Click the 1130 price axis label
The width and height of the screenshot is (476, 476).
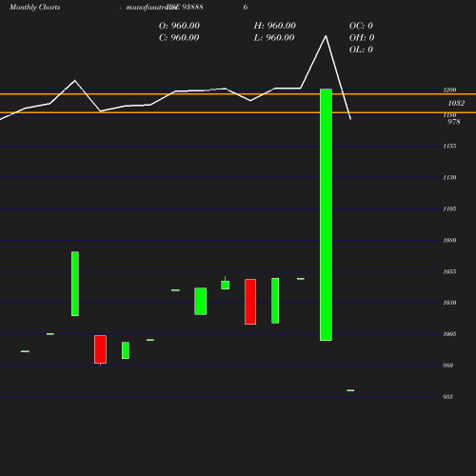click(449, 177)
